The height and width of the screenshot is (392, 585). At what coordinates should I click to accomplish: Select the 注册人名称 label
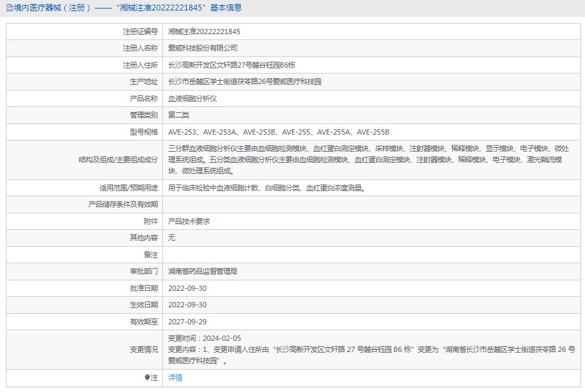pos(140,48)
